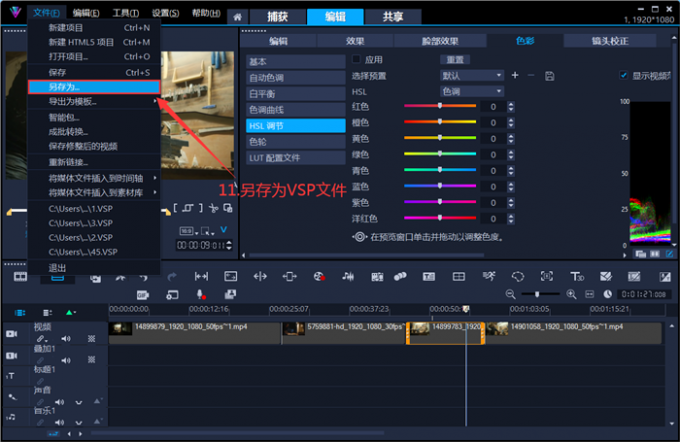The height and width of the screenshot is (442, 680).
Task: Click the storyboard view icon
Action: pos(20,277)
